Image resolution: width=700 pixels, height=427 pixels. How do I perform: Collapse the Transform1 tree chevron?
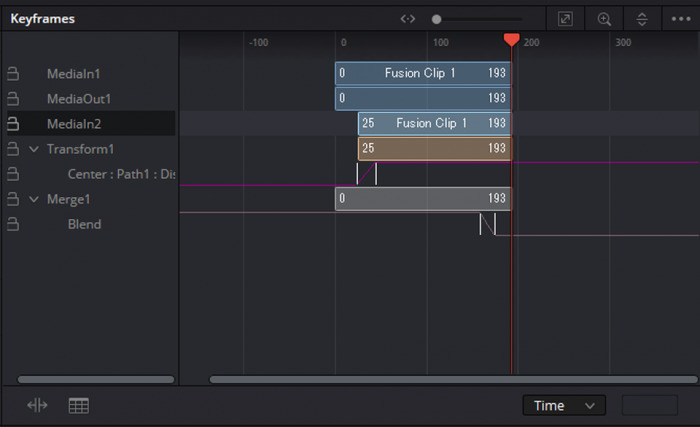(x=34, y=149)
